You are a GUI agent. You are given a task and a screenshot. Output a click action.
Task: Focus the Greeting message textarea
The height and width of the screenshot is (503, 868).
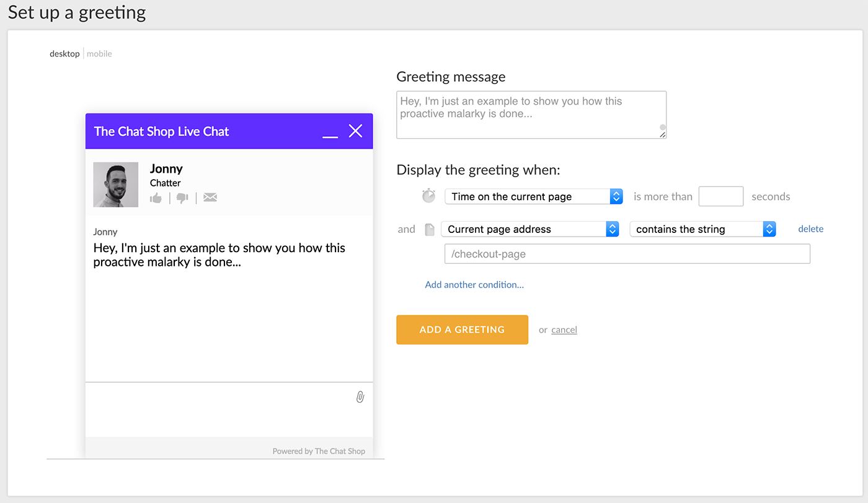[x=531, y=115]
